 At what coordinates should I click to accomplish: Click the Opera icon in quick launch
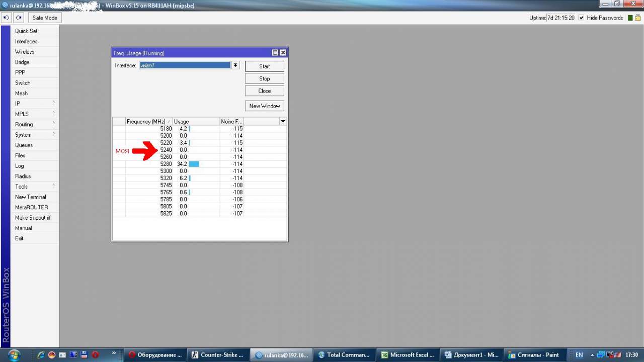pos(95,355)
